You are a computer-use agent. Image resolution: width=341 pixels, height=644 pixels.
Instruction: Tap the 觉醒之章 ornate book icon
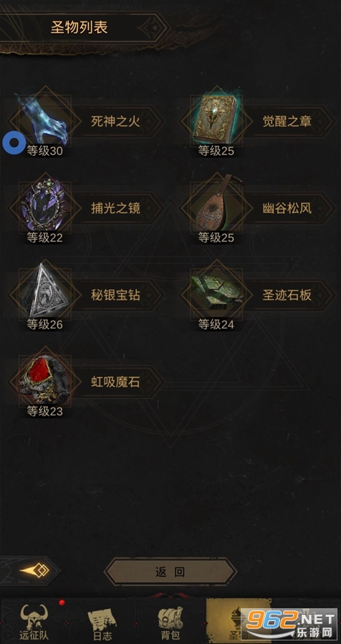[x=216, y=120]
